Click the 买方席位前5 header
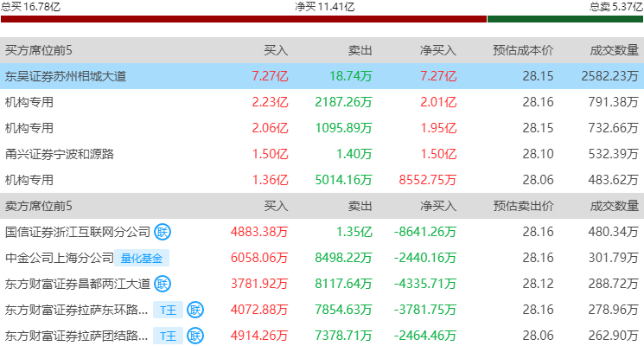Image resolution: width=644 pixels, height=346 pixels. point(39,50)
